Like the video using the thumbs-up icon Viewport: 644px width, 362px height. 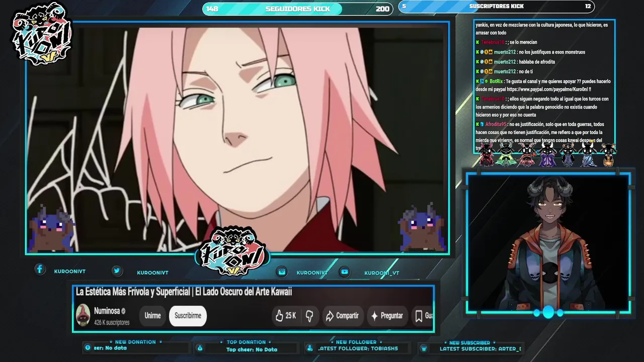click(279, 316)
